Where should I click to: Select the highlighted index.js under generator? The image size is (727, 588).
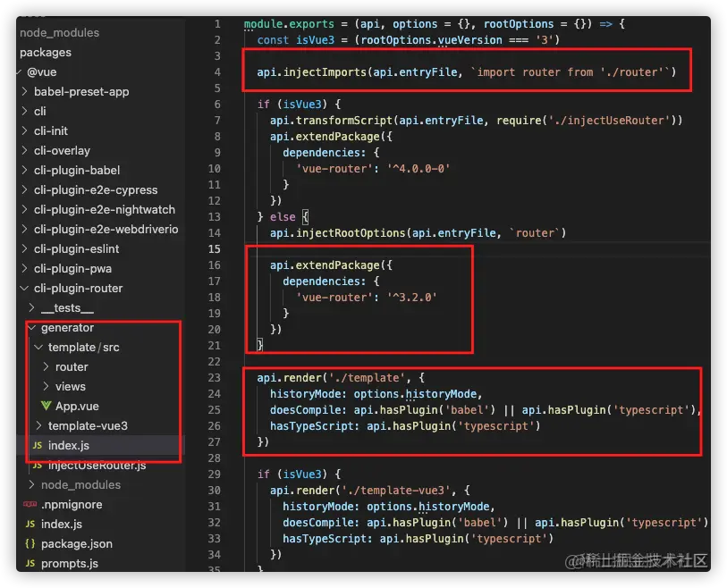[x=69, y=445]
